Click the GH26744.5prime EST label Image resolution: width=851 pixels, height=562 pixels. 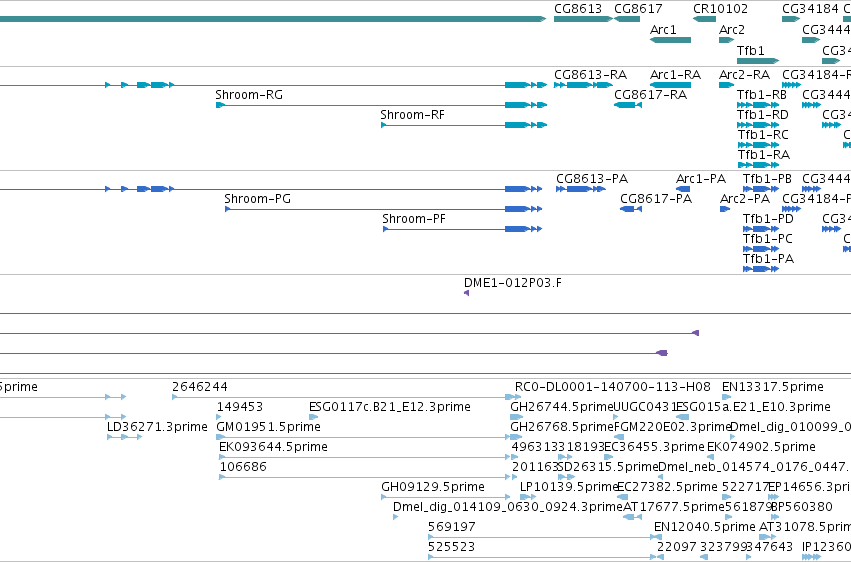[562, 407]
